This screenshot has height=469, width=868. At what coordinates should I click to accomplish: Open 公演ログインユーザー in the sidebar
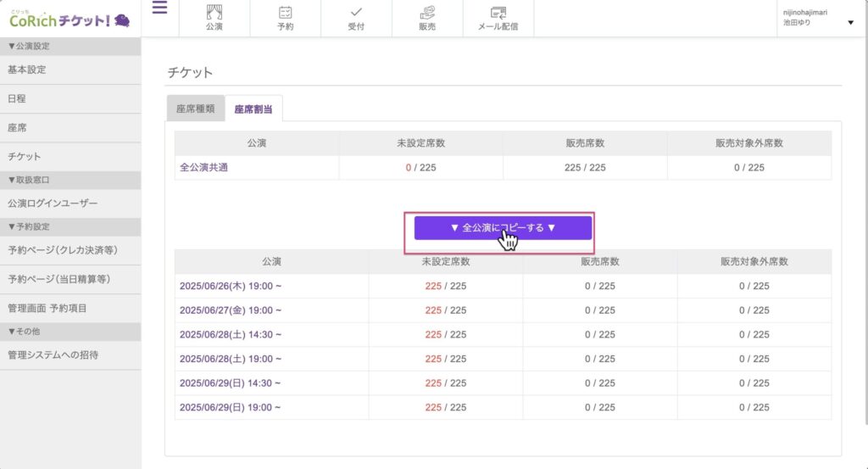pyautogui.click(x=53, y=204)
